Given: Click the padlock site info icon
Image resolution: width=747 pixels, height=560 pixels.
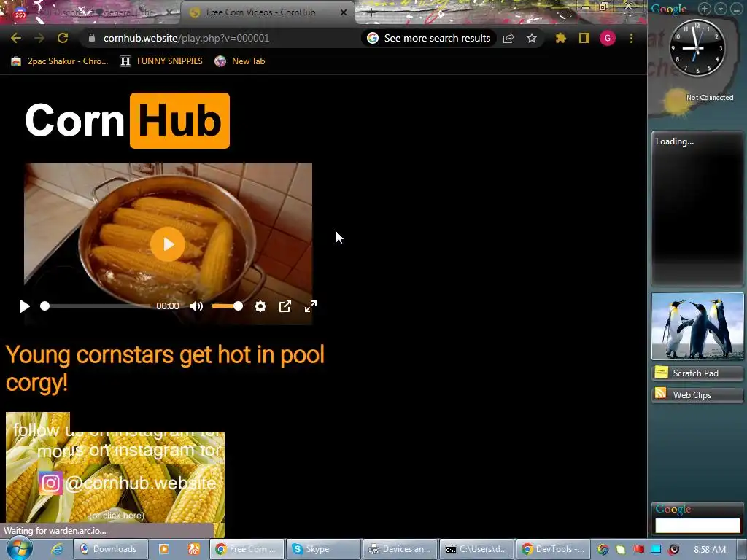Looking at the screenshot, I should point(92,38).
